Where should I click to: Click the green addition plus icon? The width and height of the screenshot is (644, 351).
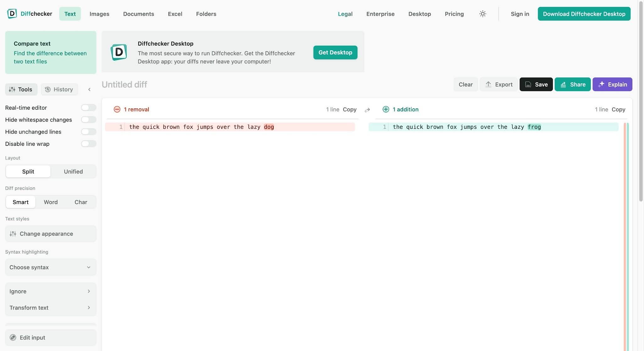tap(386, 109)
